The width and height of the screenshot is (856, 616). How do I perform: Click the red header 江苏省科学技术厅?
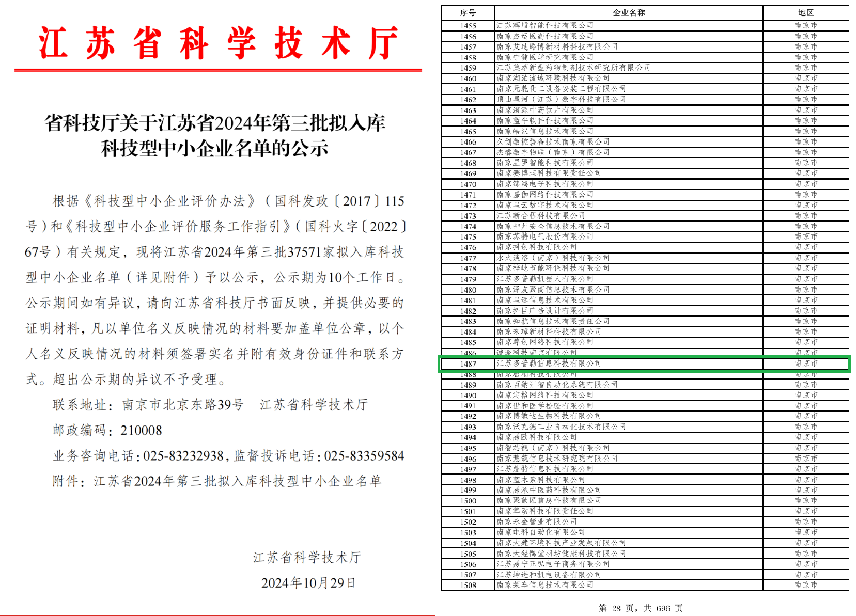(219, 43)
